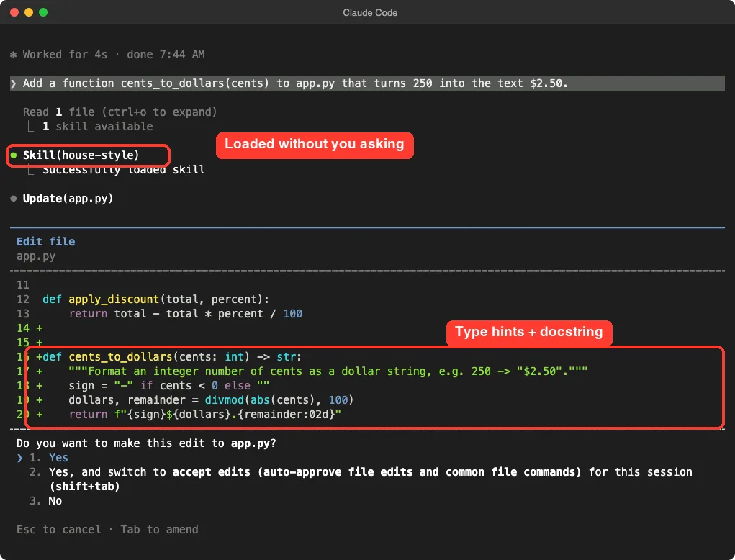Click the prompt chevron before Add a function

point(14,83)
